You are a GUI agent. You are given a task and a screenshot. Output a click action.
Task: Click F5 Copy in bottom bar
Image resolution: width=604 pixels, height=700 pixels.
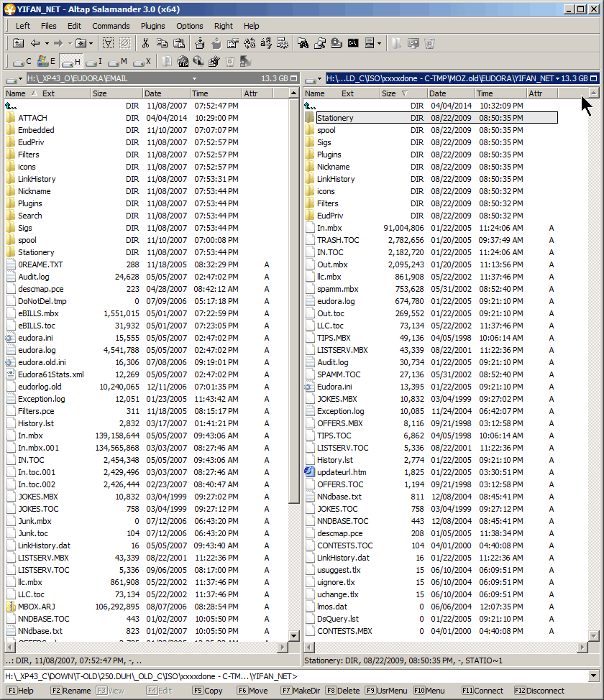207,691
